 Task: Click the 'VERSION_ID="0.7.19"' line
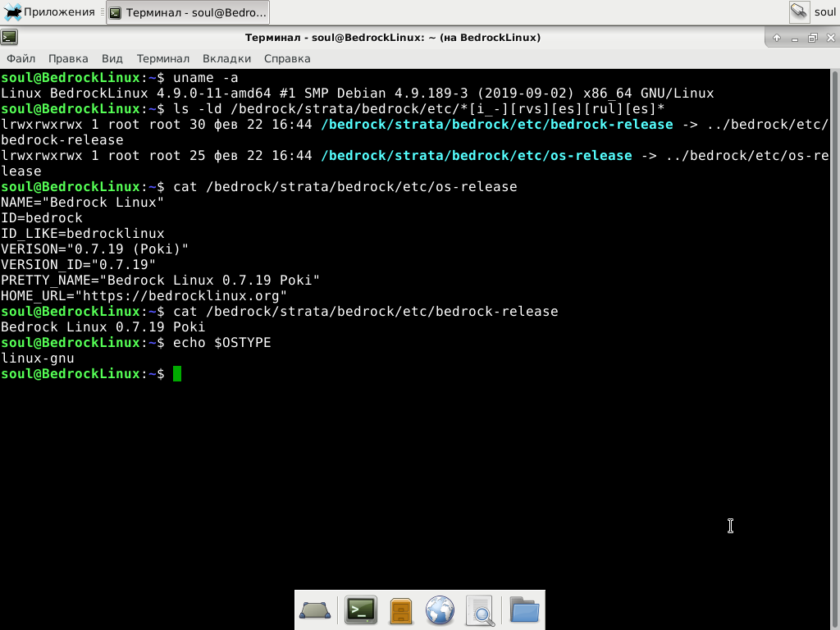78,264
